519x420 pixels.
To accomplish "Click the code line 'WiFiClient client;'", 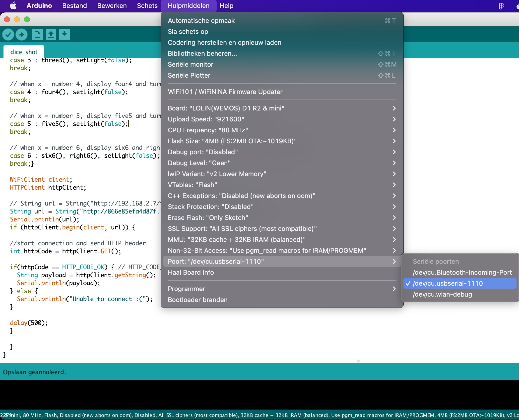I will tap(41, 179).
